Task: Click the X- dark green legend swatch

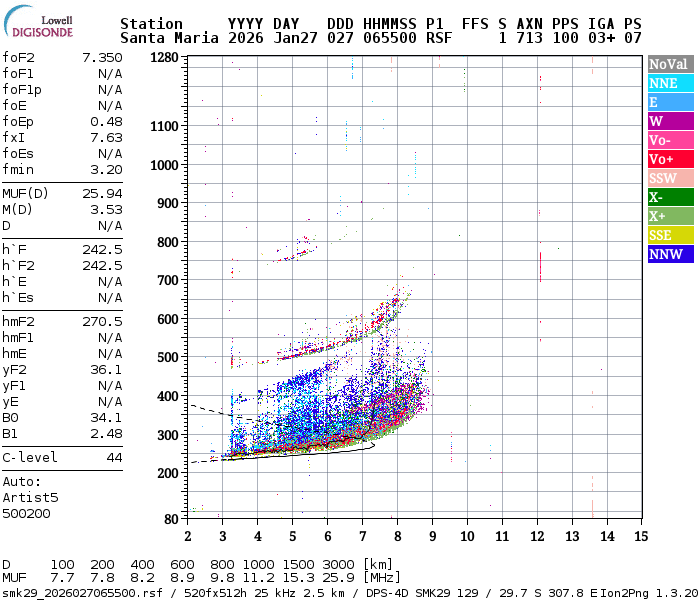Action: point(669,197)
